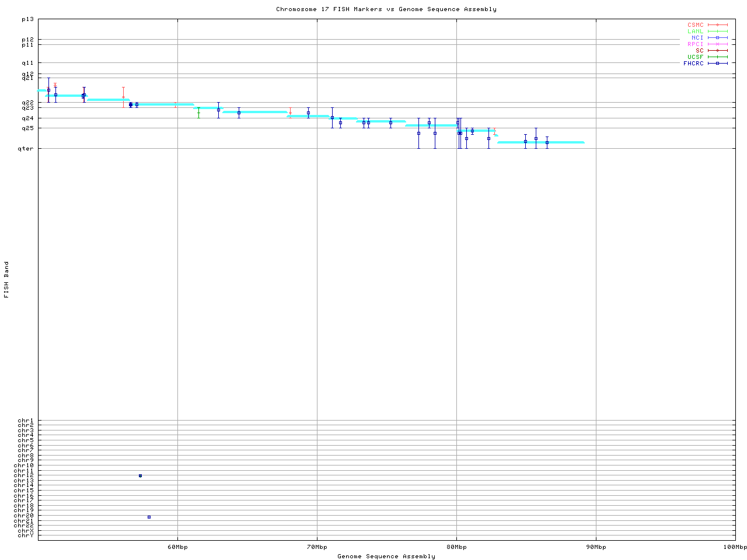Select the LANL legend entry label
The image size is (747, 560).
click(695, 31)
